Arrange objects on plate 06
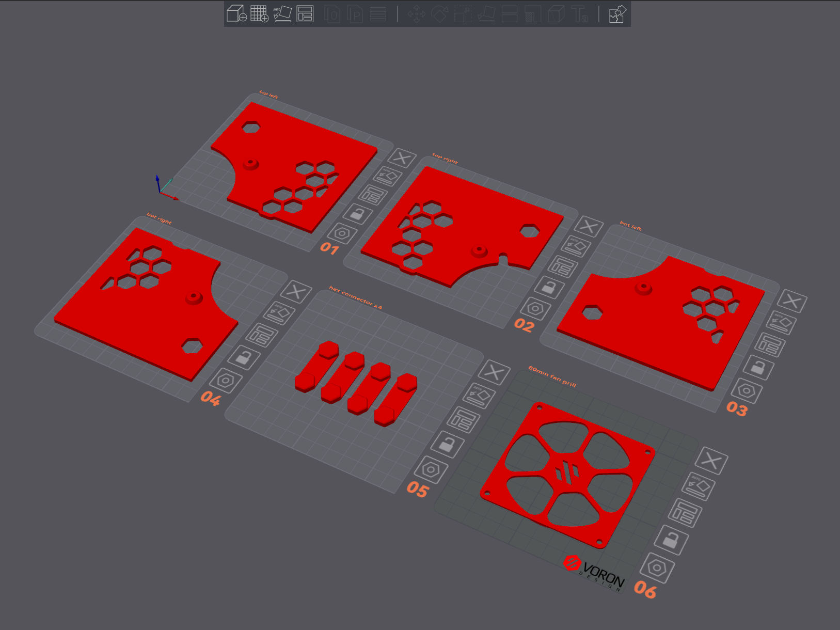The height and width of the screenshot is (630, 840). pyautogui.click(x=685, y=513)
